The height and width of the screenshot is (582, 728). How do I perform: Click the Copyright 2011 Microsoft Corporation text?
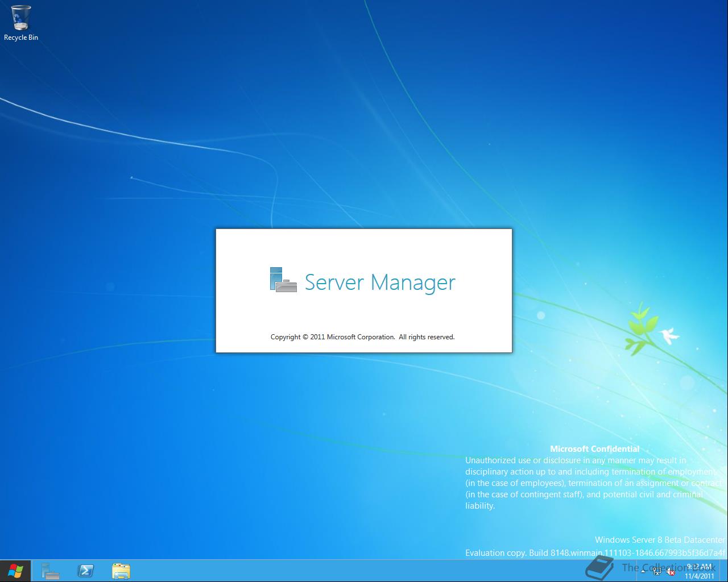pos(362,337)
